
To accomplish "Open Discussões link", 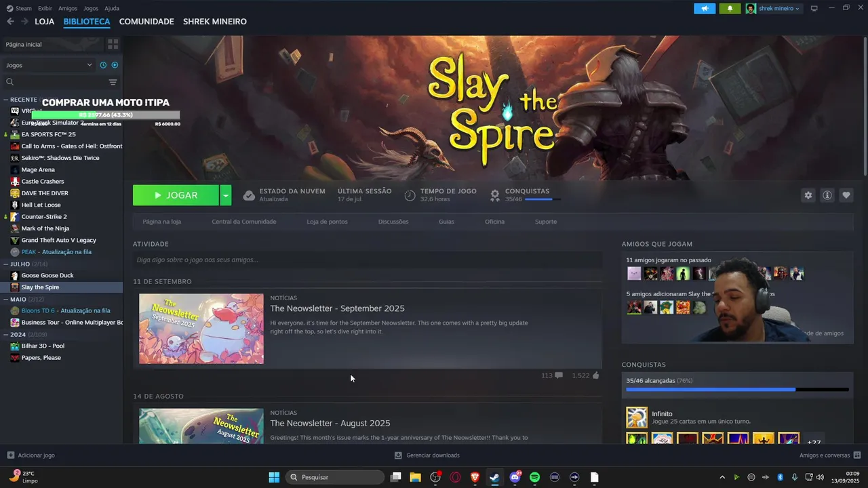I will [x=393, y=222].
